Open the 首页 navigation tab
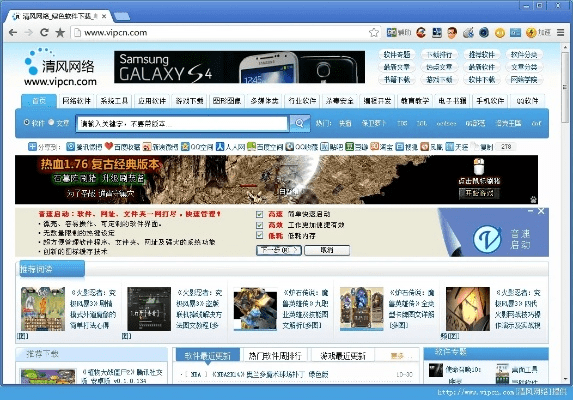Image resolution: width=573 pixels, height=400 pixels. point(39,101)
